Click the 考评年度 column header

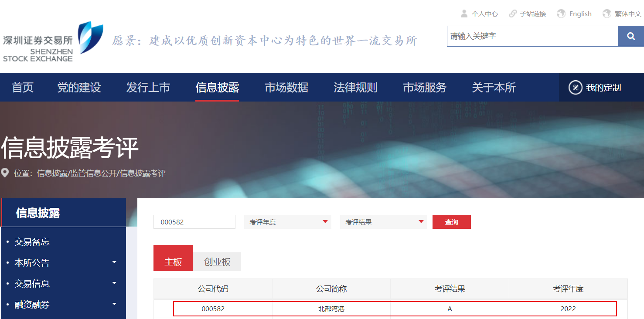(x=568, y=288)
